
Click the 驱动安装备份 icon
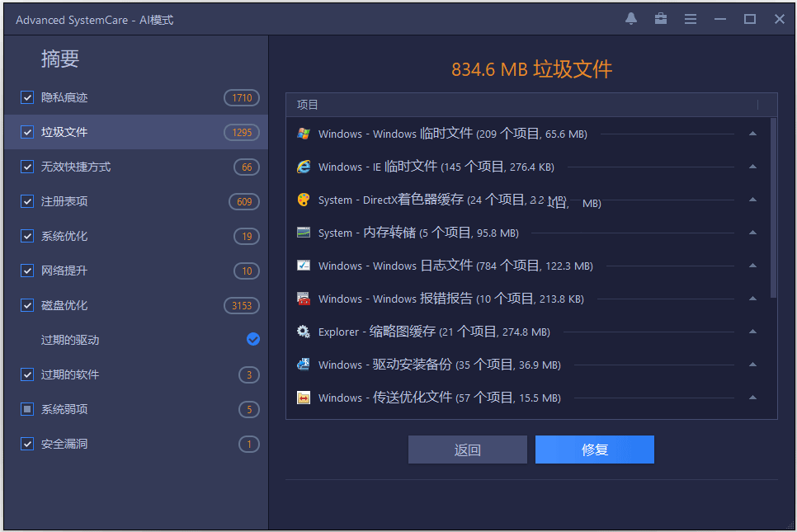point(304,365)
